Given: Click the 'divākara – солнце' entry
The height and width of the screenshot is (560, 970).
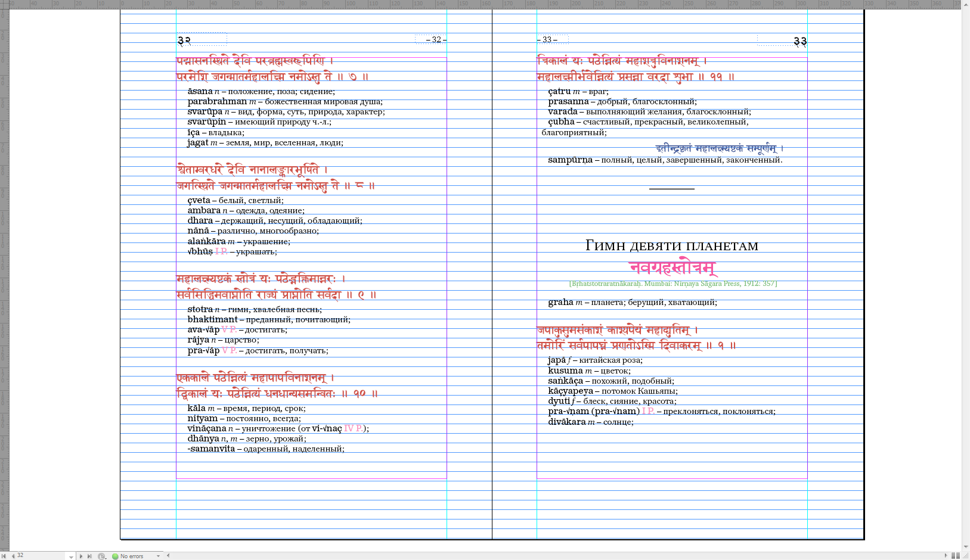Looking at the screenshot, I should click(591, 422).
